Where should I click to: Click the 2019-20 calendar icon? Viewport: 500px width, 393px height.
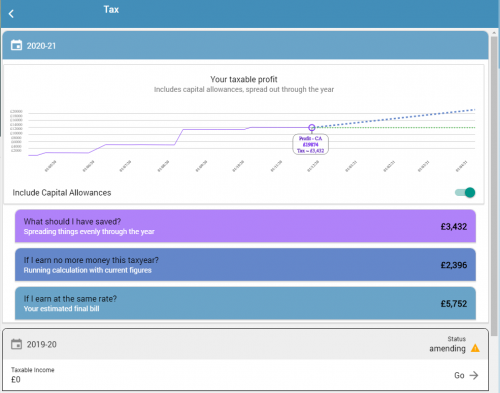tap(16, 344)
